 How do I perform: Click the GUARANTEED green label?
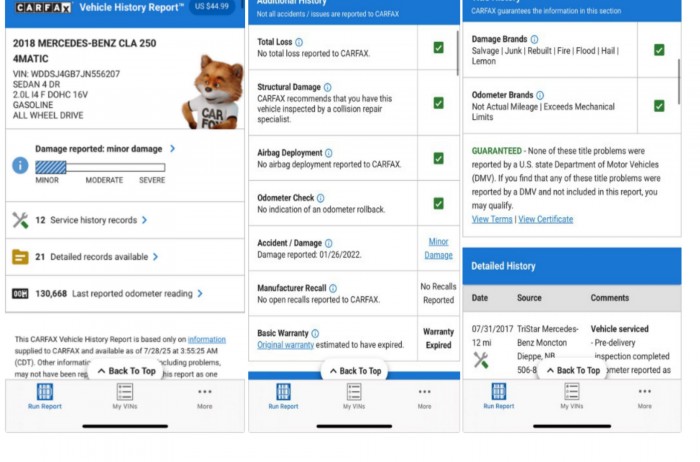496,151
